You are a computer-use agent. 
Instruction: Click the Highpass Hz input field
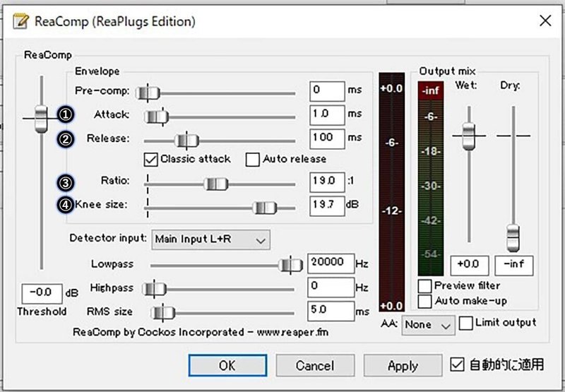click(x=331, y=287)
